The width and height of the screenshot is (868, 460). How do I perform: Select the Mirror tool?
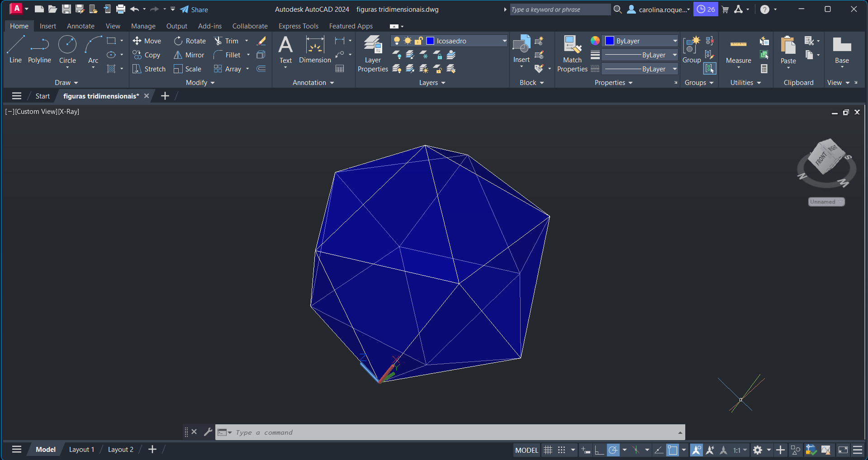click(189, 55)
